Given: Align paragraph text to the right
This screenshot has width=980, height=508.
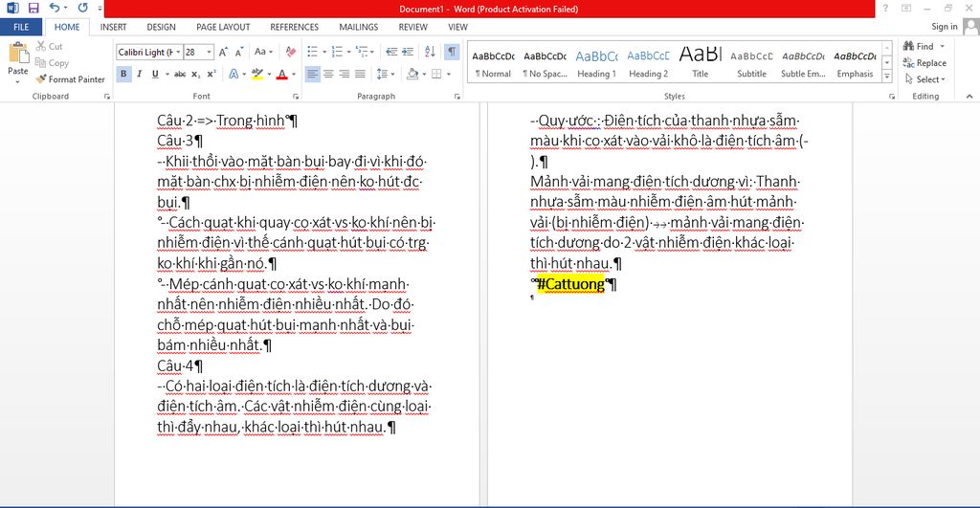Looking at the screenshot, I should (344, 74).
